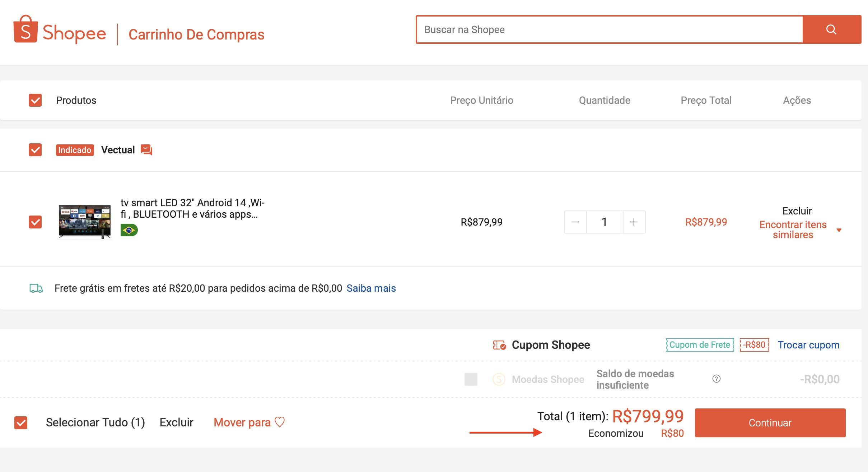Screen dimensions: 868x472
Task: Click Excluir in bottom bar
Action: click(176, 422)
